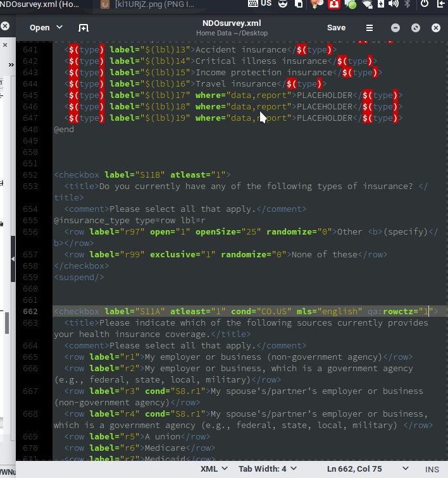Click "Travel insurance" text on line 644

point(236,84)
